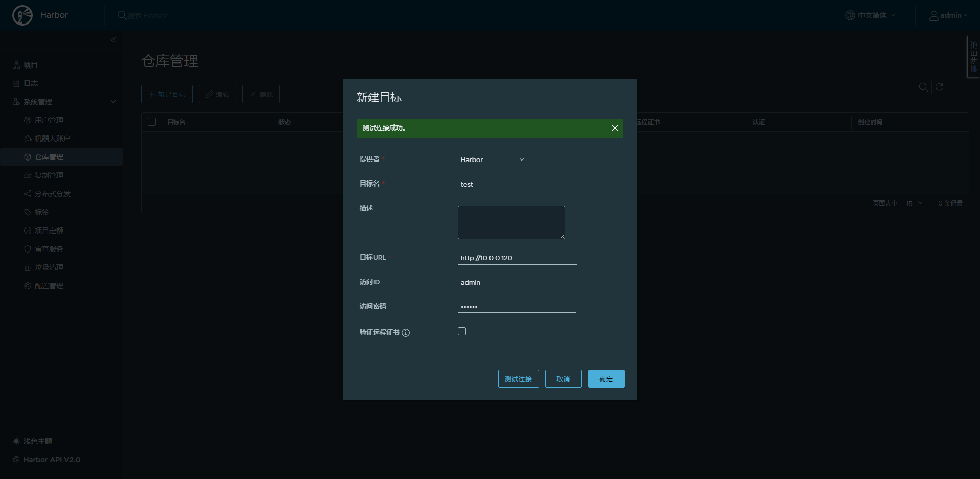Click the 目标URL input field
Viewport: 980px width, 479px height.
click(x=517, y=258)
